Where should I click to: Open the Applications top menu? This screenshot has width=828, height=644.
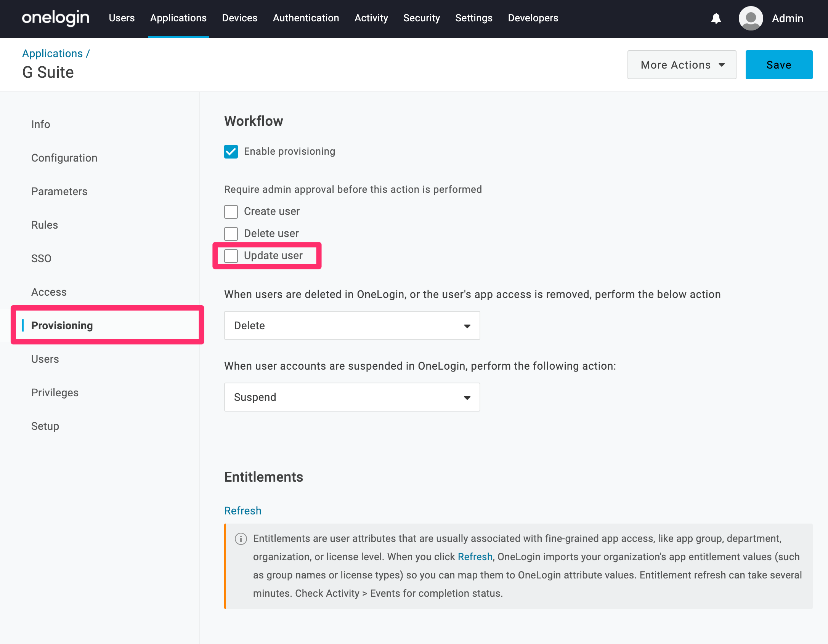coord(178,18)
